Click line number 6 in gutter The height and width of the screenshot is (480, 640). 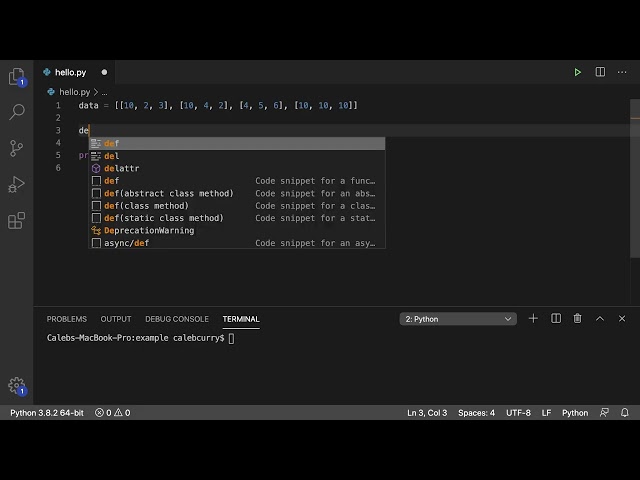point(58,168)
